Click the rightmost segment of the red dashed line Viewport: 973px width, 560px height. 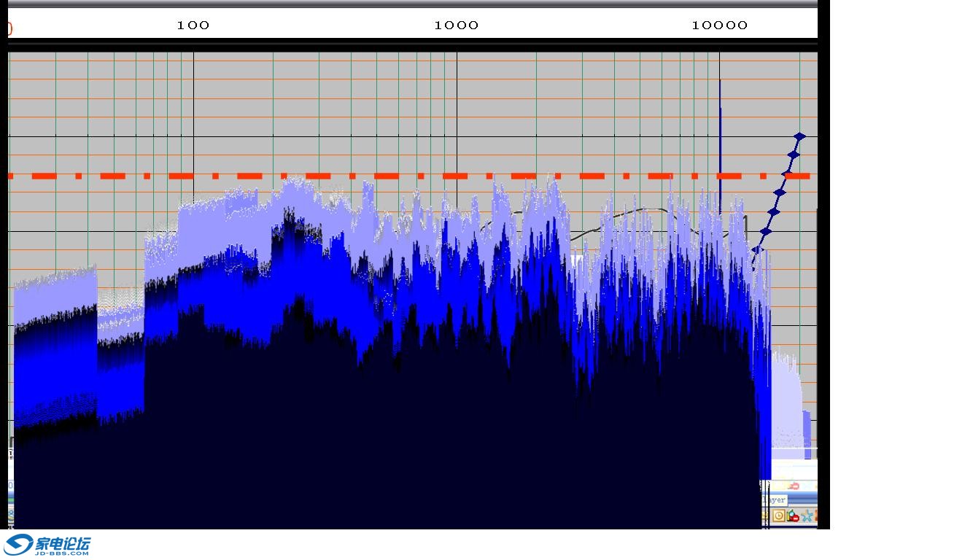click(799, 176)
